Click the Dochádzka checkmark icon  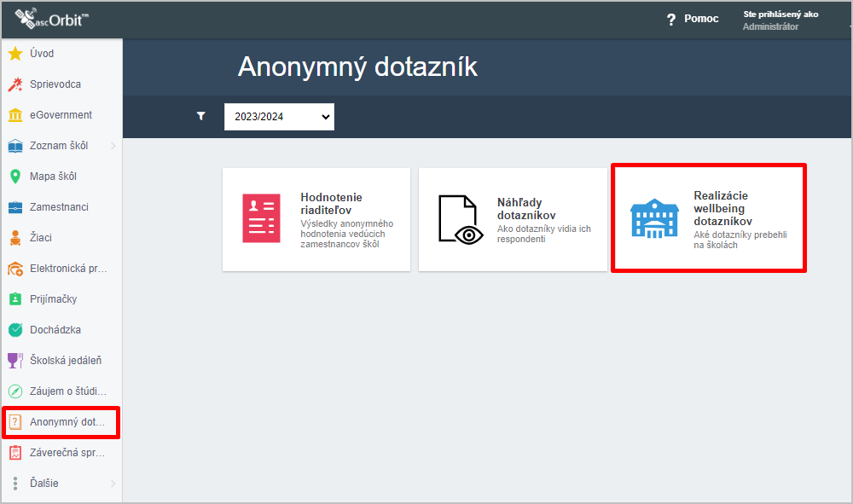coord(15,329)
